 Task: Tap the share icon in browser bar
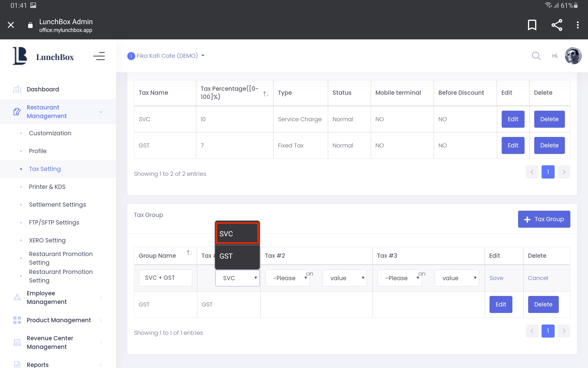[557, 25]
